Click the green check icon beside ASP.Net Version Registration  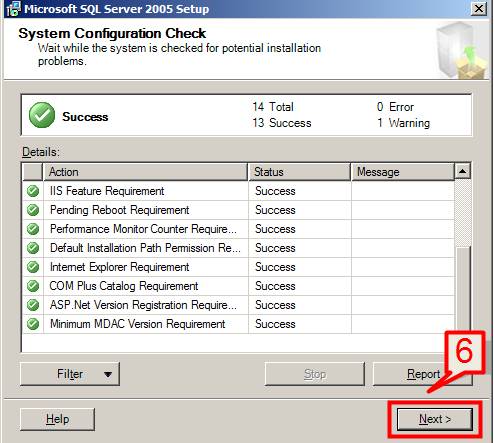[x=33, y=305]
